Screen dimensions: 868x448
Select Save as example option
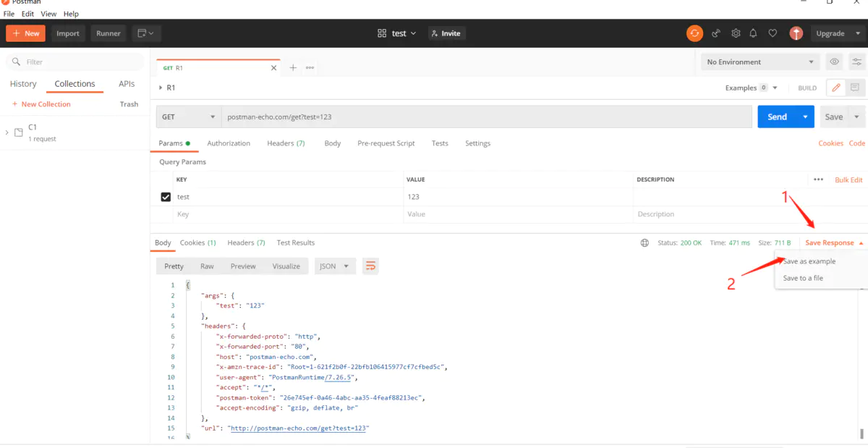point(809,261)
